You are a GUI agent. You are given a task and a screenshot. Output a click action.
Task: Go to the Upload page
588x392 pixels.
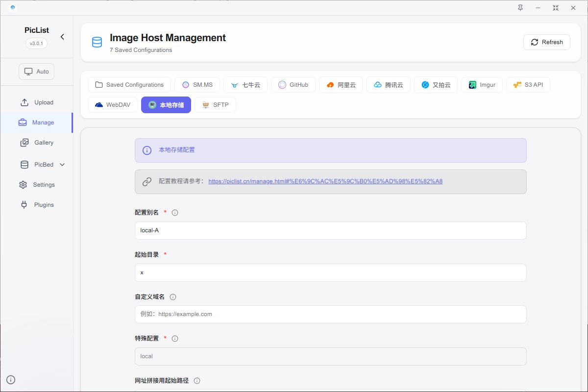(37, 102)
